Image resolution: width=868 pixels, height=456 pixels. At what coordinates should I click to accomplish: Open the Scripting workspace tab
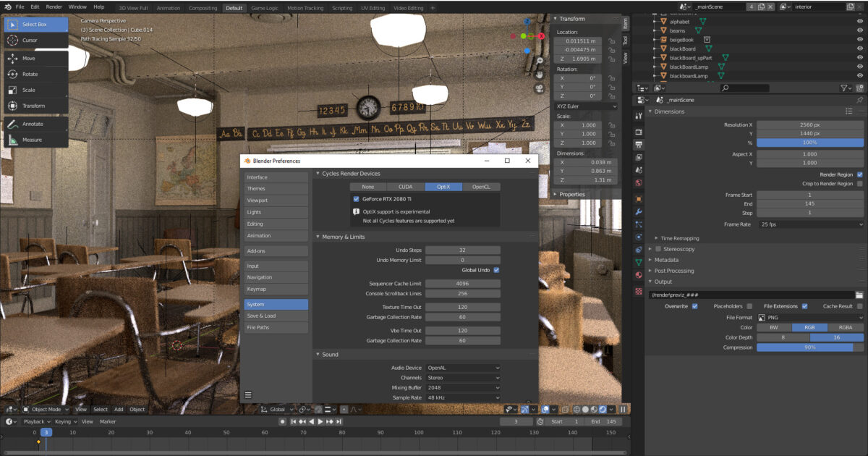point(342,8)
